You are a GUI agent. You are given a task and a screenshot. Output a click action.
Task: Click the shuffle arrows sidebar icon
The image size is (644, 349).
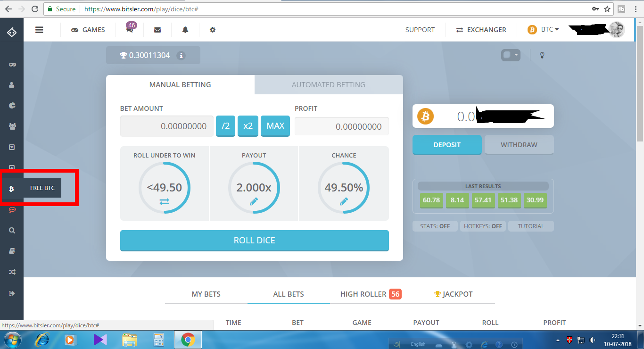12,272
